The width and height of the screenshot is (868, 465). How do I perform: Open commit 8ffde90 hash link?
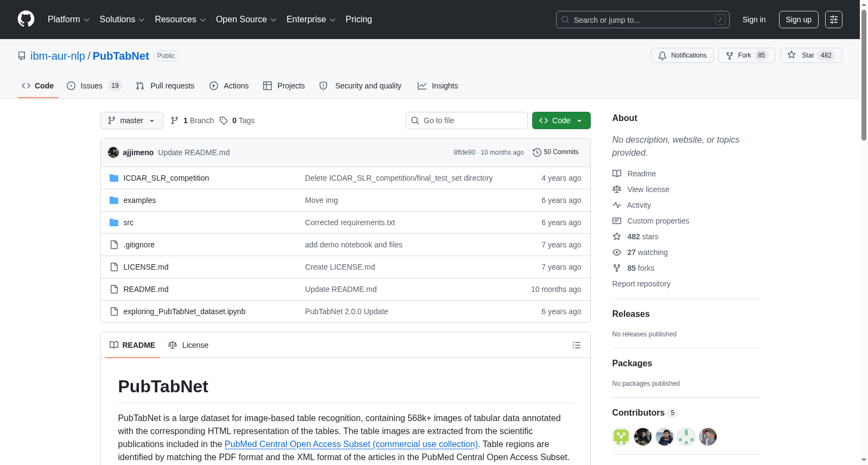[x=464, y=152]
